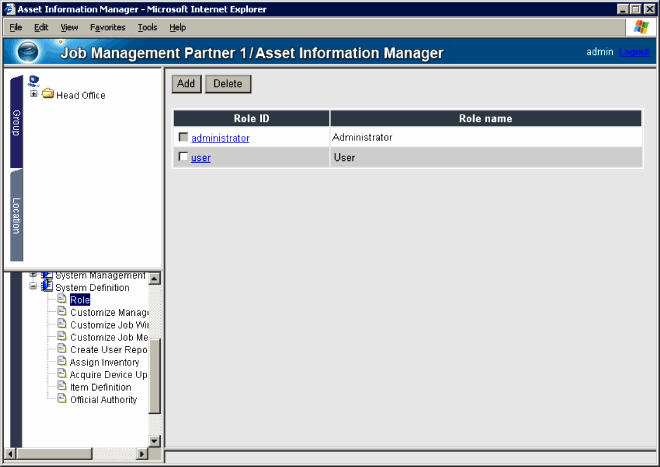Click the User role name cell
The image size is (660, 467).
point(486,157)
